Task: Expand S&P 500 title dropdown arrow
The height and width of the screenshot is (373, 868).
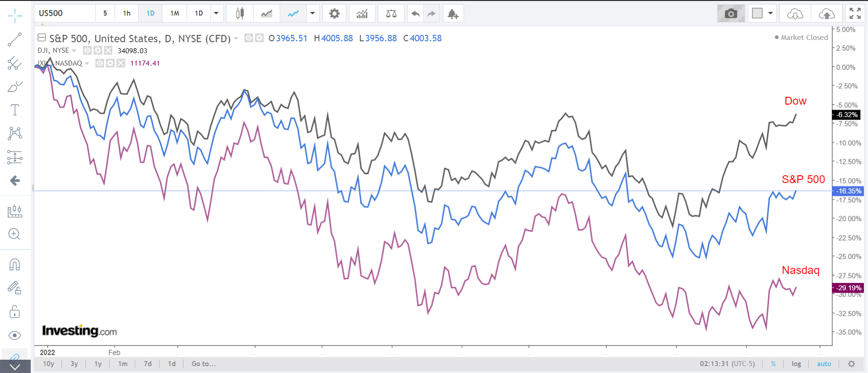Action: (236, 38)
